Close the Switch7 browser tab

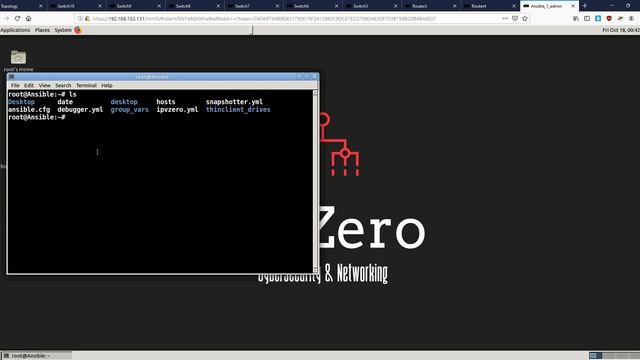tap(277, 6)
